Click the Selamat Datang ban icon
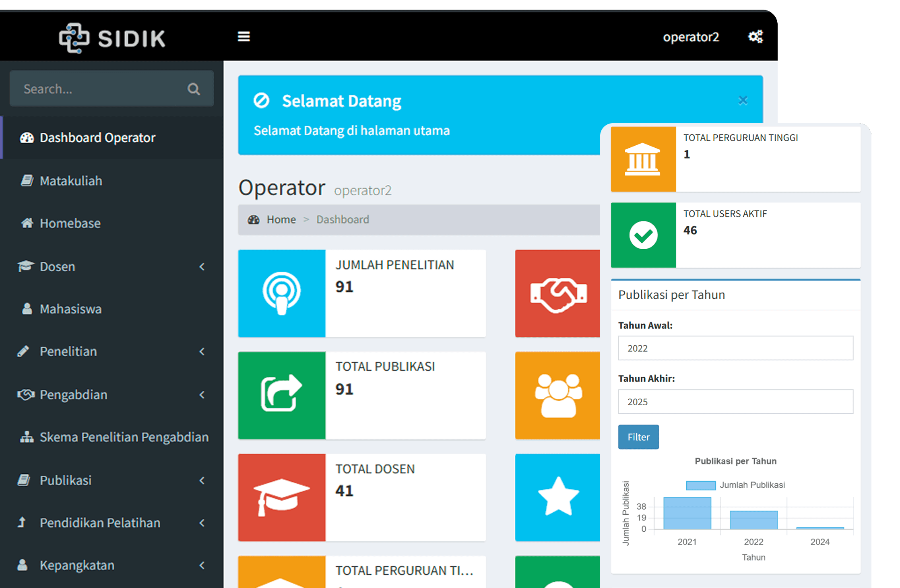This screenshot has height=588, width=900. [261, 101]
